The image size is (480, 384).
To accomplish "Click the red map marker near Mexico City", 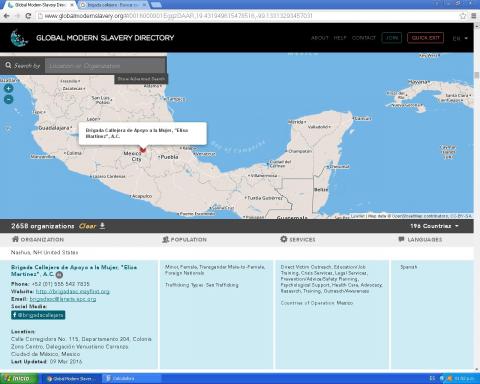I will [x=143, y=150].
